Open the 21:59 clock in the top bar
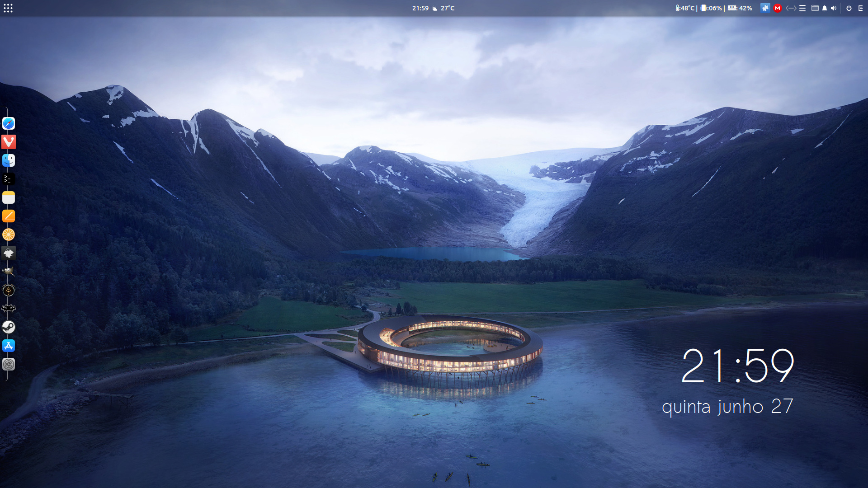This screenshot has height=488, width=868. [420, 8]
